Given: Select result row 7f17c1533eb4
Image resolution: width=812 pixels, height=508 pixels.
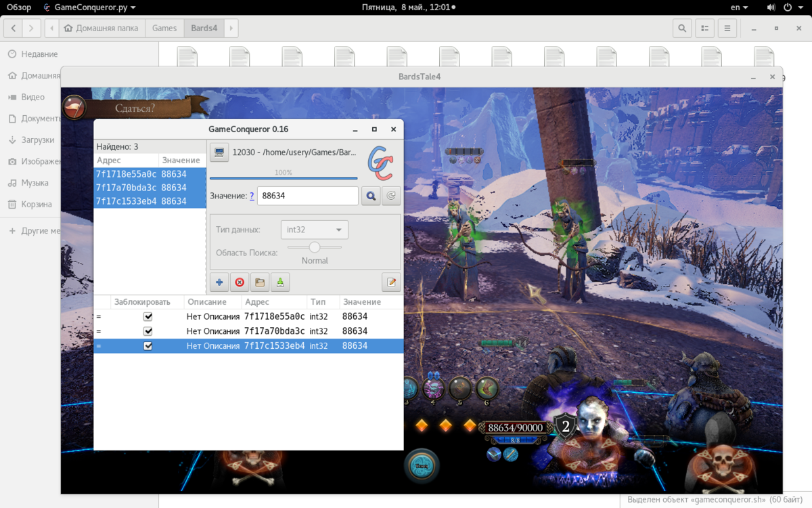Looking at the screenshot, I should 150,201.
